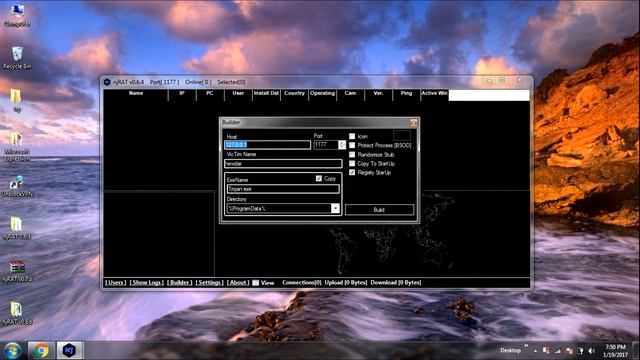This screenshot has width=640, height=360.
Task: Click the PC column header
Action: click(210, 93)
